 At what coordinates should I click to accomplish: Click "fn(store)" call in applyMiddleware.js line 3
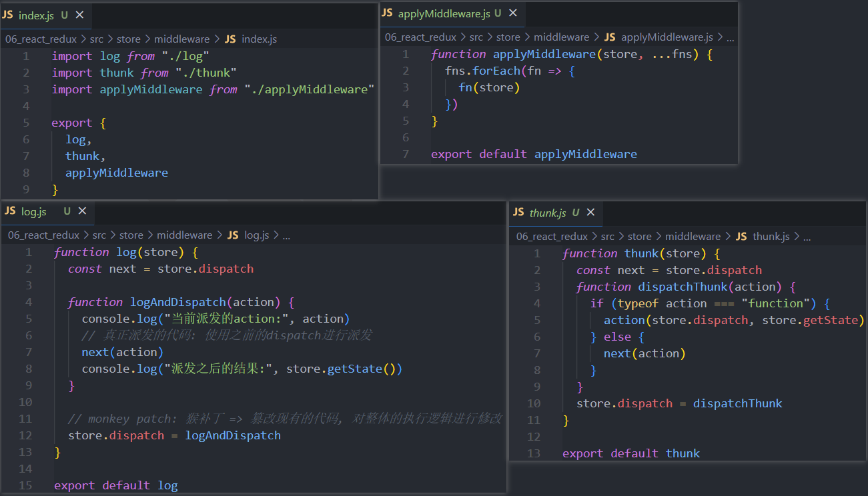point(489,87)
